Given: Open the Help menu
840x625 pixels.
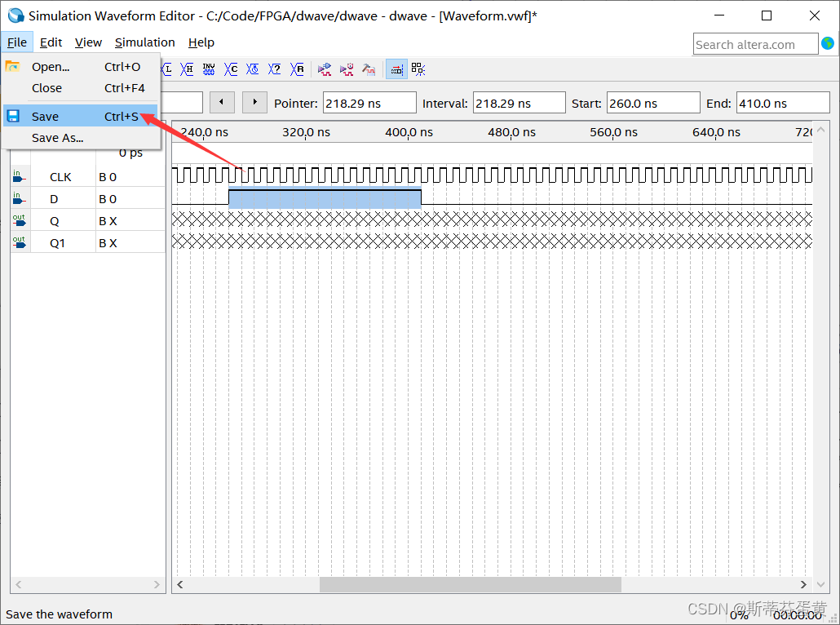Looking at the screenshot, I should coord(201,42).
